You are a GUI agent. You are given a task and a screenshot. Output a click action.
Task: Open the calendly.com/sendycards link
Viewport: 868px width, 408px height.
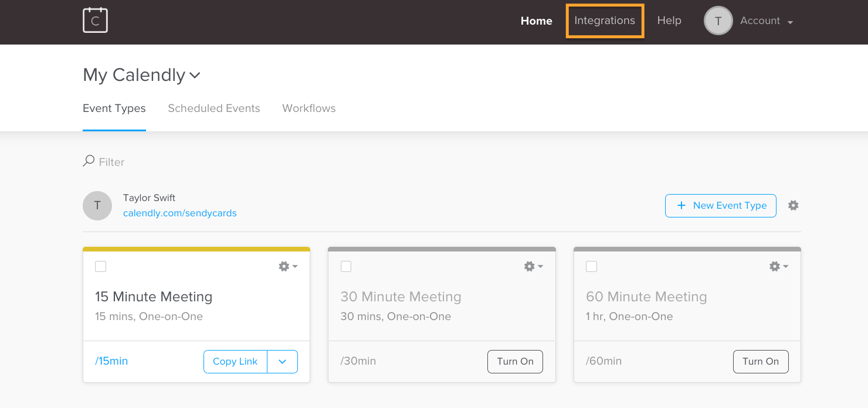[180, 213]
